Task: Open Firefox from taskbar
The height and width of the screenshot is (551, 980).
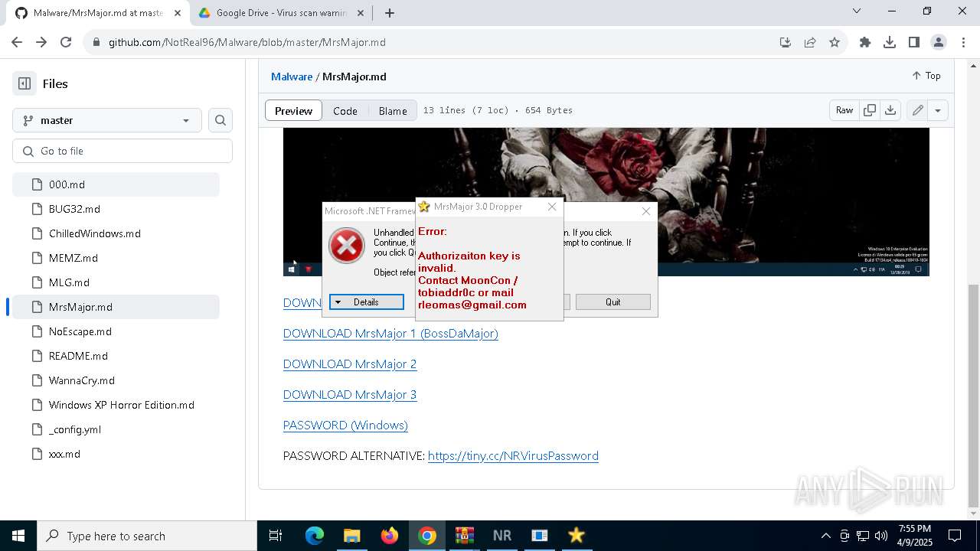Action: click(390, 536)
